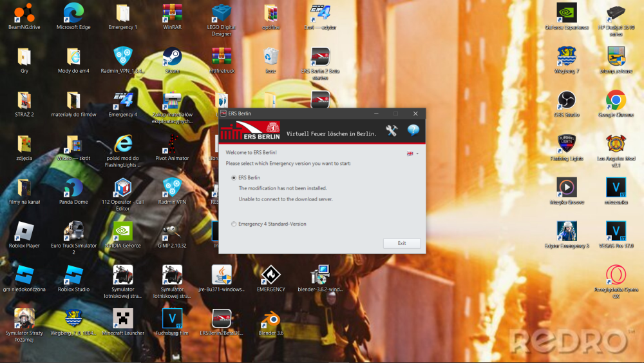This screenshot has width=644, height=363.
Task: Launch Roblox Studio
Action: pyautogui.click(x=73, y=279)
